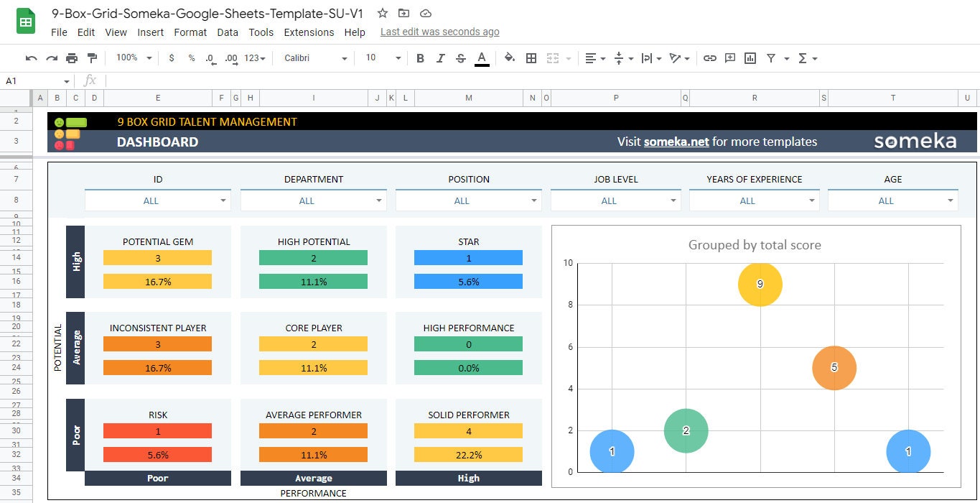Toggle italic formatting
Screen dimensions: 980x503
point(440,57)
